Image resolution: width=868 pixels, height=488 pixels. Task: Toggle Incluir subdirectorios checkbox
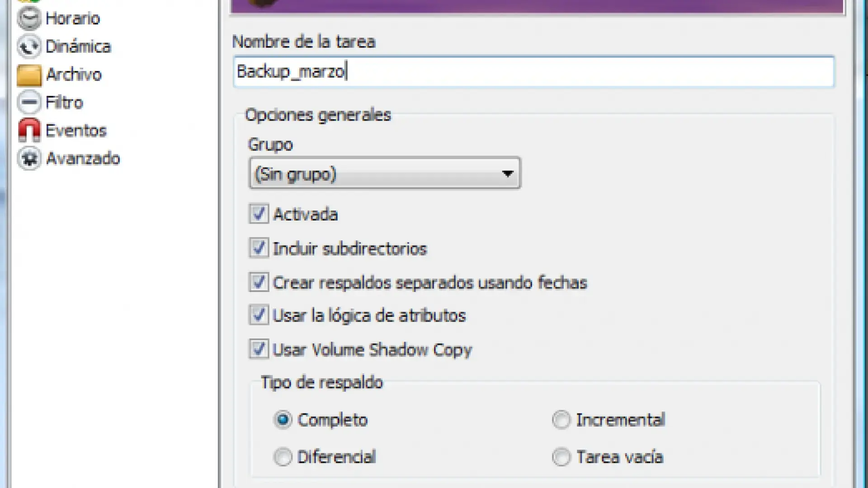click(259, 248)
